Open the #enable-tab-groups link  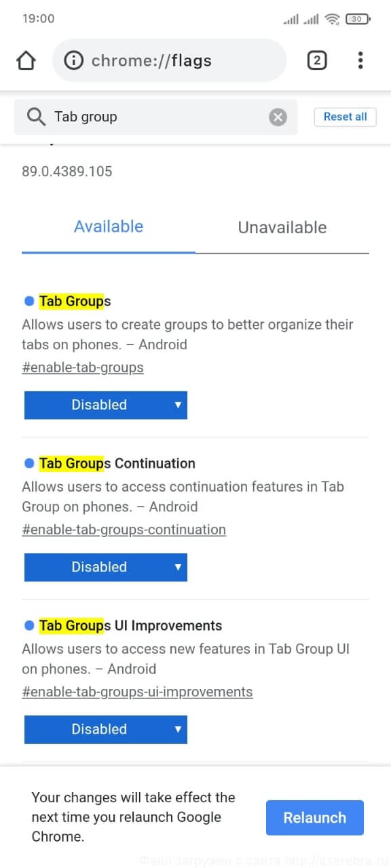[x=83, y=368]
